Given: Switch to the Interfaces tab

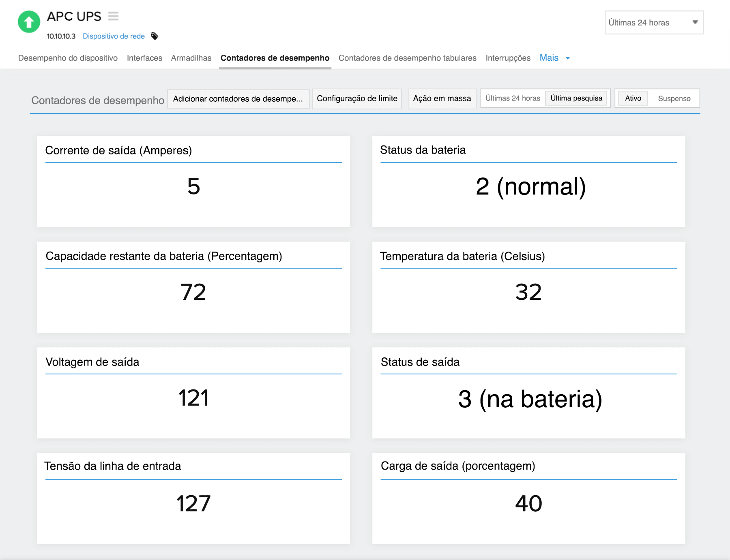Looking at the screenshot, I should [x=144, y=58].
